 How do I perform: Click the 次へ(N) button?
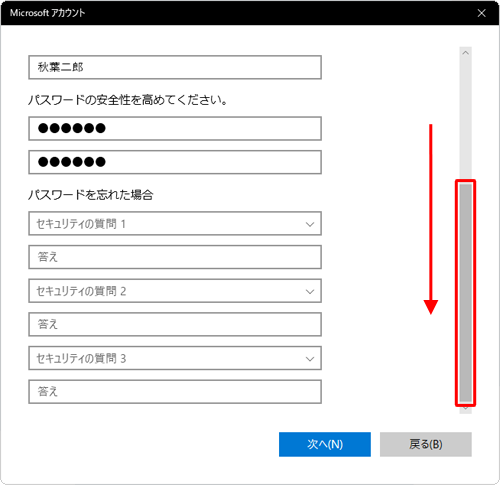pyautogui.click(x=325, y=444)
